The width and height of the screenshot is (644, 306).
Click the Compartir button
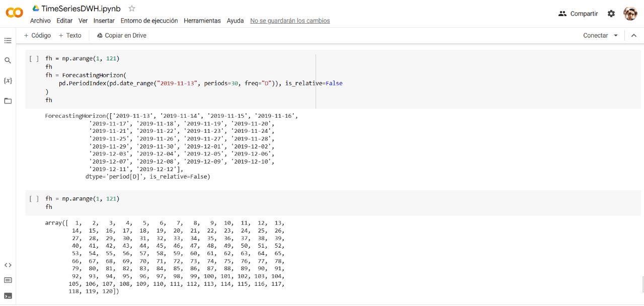[579, 14]
